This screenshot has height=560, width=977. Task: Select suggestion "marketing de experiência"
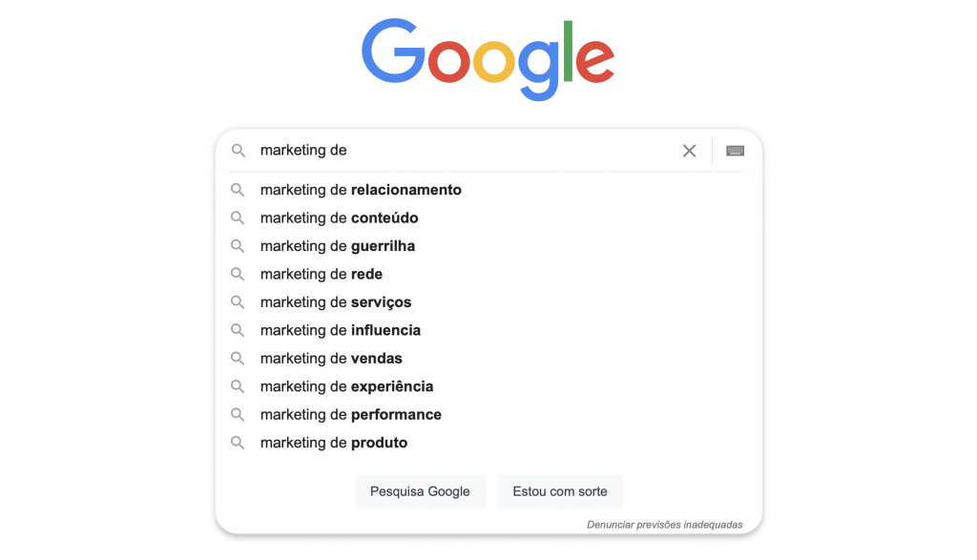click(x=346, y=386)
